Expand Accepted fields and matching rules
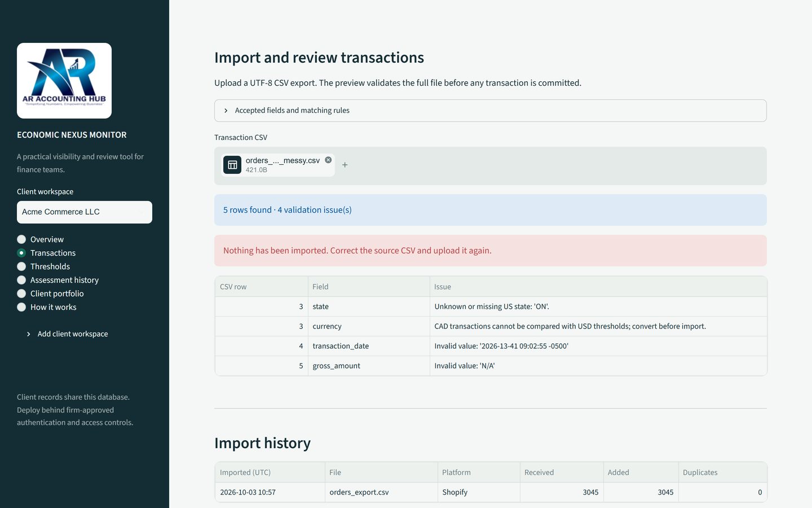Screen dimensions: 812x508 point(491,111)
